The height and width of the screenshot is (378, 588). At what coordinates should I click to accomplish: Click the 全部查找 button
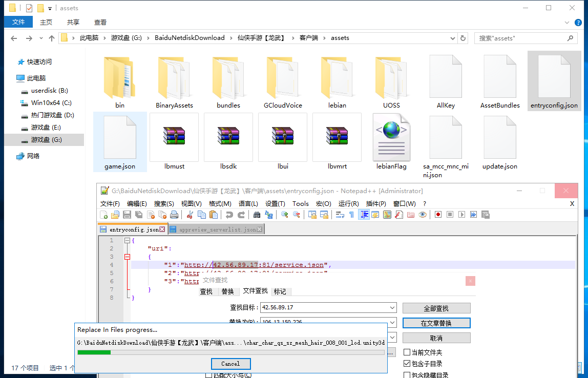pyautogui.click(x=436, y=308)
